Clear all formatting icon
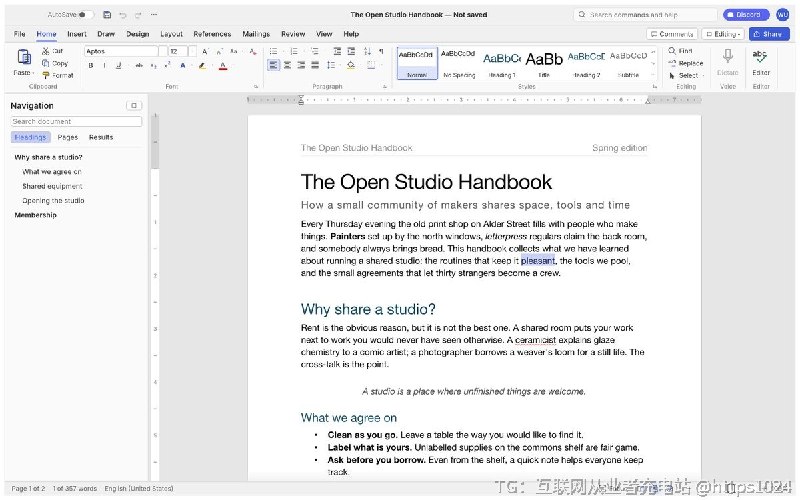 pyautogui.click(x=253, y=52)
